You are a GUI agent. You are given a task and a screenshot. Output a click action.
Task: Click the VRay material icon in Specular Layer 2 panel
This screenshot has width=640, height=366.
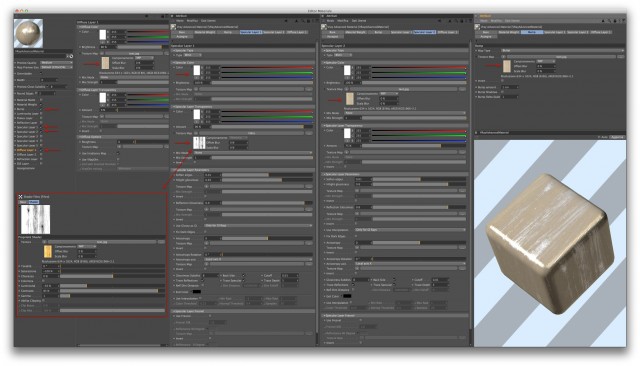click(x=325, y=27)
